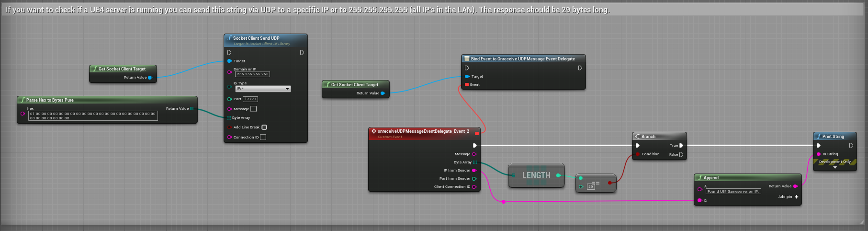Click Add pin on the Append node
The height and width of the screenshot is (231, 868).
point(796,197)
